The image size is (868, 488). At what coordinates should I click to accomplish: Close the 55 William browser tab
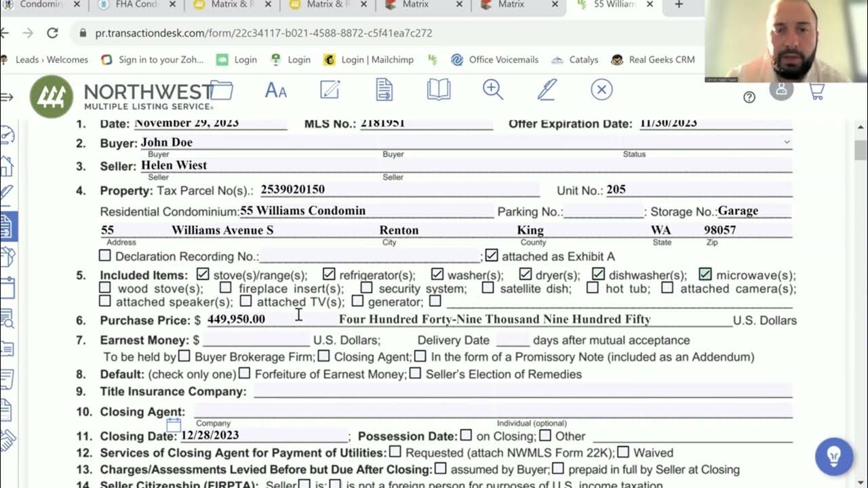[x=650, y=5]
